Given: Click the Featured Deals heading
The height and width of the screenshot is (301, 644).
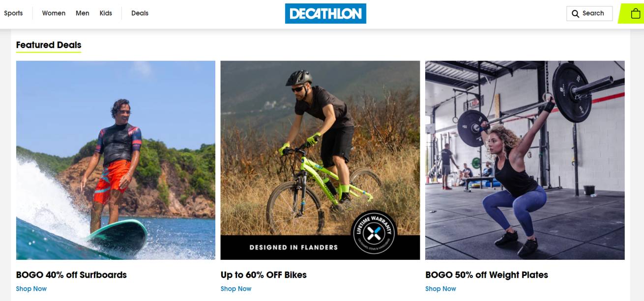Looking at the screenshot, I should [49, 45].
